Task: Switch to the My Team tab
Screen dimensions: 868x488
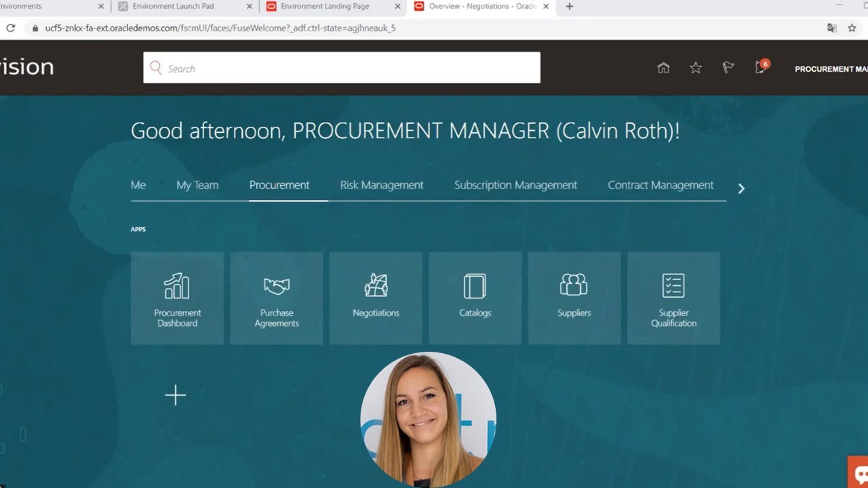Action: tap(197, 185)
